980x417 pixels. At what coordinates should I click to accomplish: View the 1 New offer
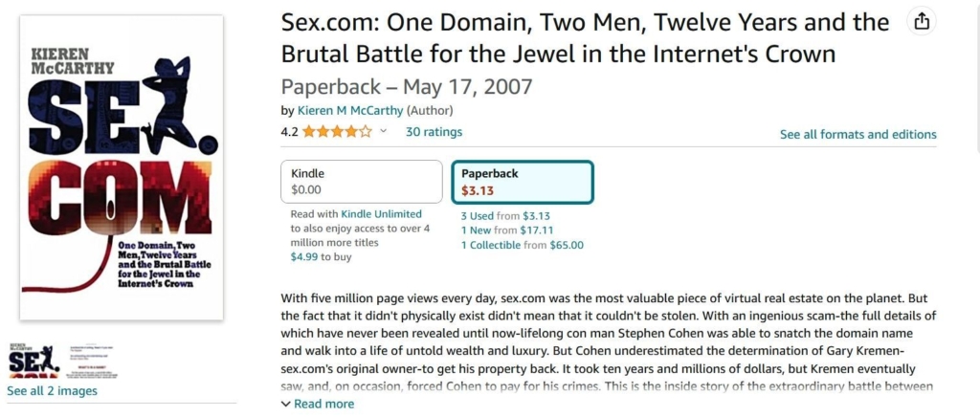pos(478,230)
